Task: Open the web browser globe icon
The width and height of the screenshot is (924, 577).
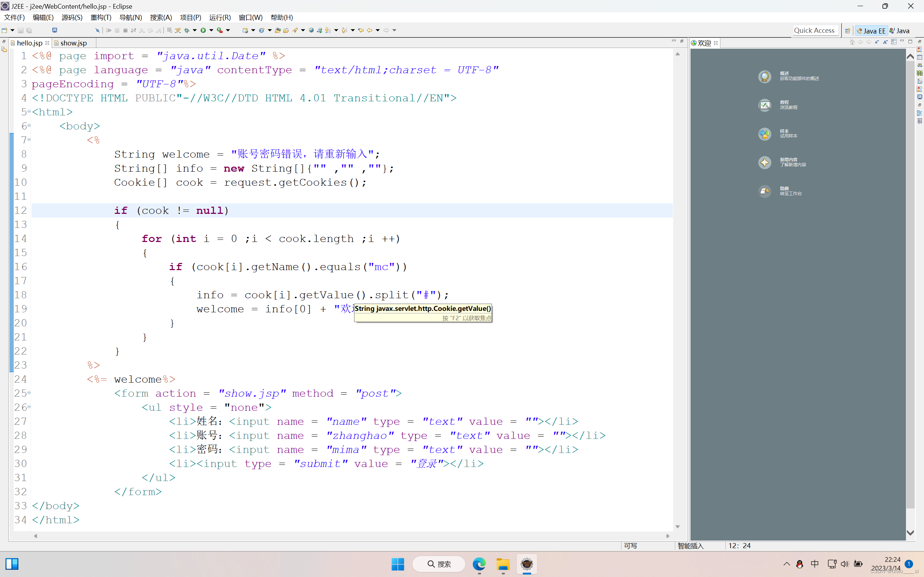Action: [x=311, y=30]
